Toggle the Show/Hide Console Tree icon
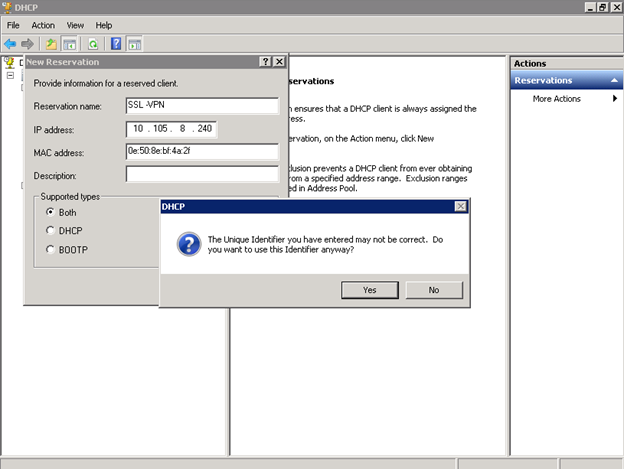This screenshot has width=624, height=469. coord(70,44)
